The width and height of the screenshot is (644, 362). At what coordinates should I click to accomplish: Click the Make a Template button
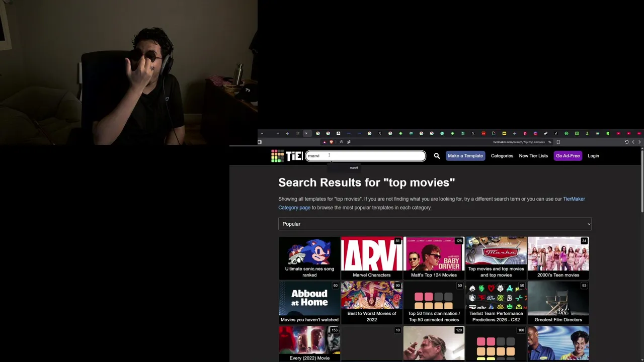465,156
